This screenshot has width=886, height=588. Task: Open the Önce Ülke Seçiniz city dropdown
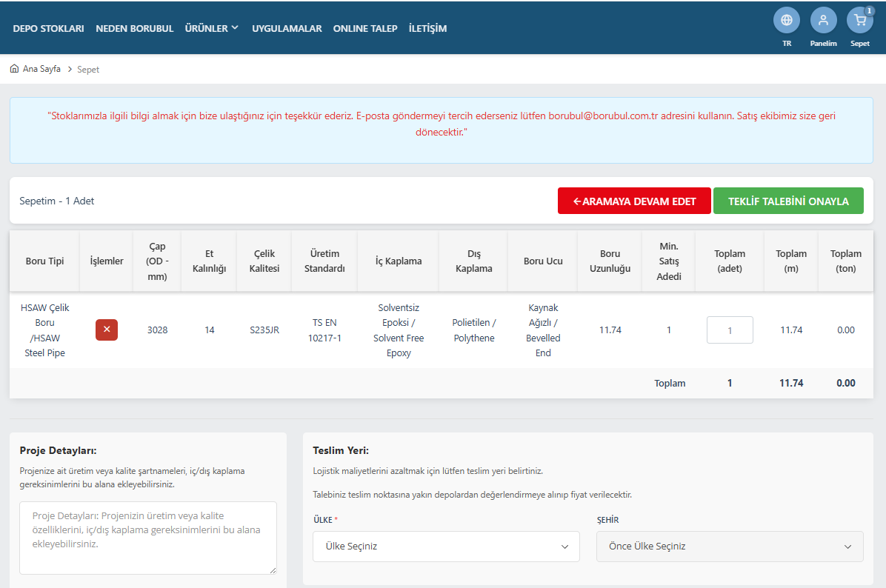pos(730,547)
